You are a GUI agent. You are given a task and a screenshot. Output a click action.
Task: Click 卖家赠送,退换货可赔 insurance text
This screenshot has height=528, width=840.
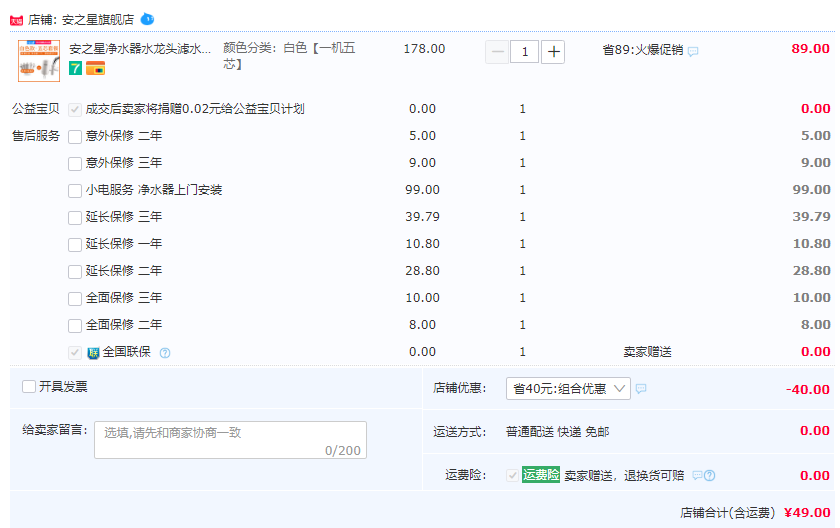coord(624,476)
